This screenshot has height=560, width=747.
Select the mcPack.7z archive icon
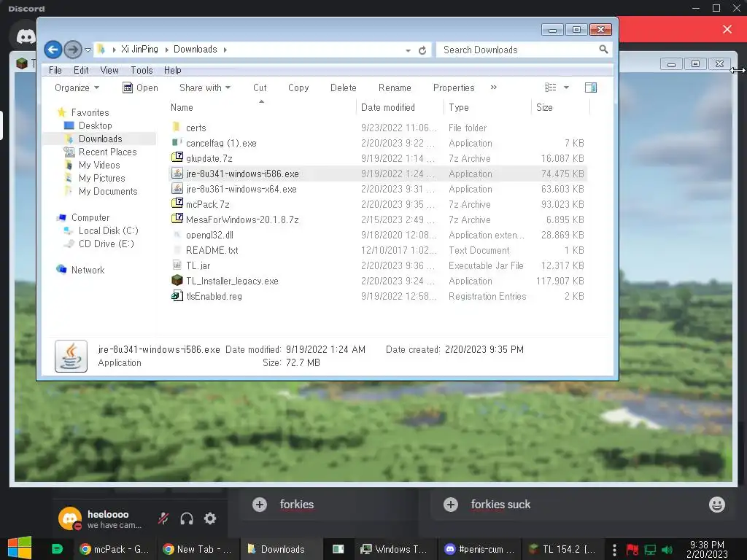[177, 204]
